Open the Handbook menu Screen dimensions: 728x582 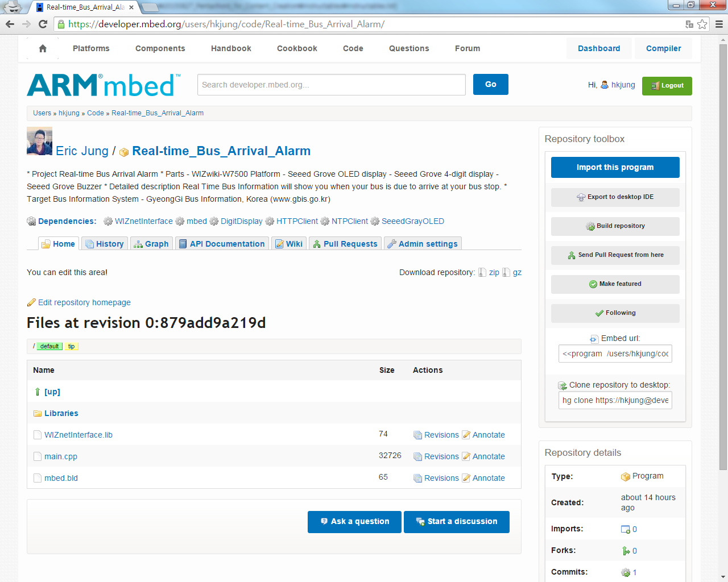coord(231,48)
